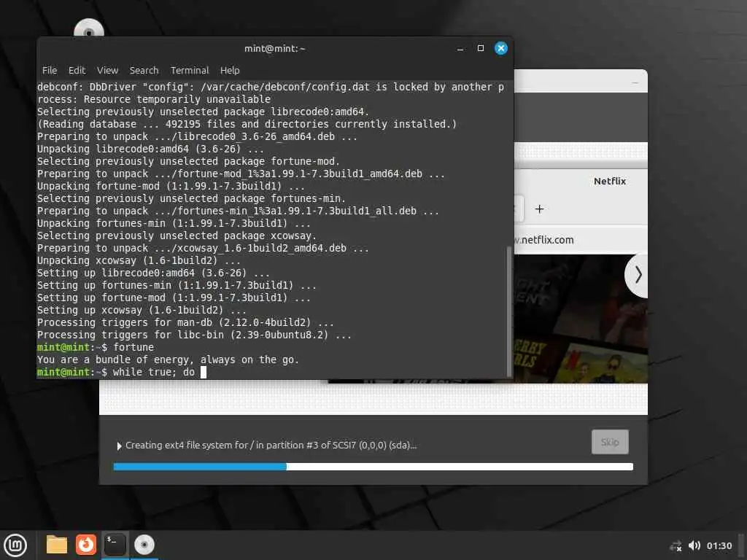The image size is (747, 560).
Task: Open the network connection tray icon
Action: pyautogui.click(x=676, y=545)
